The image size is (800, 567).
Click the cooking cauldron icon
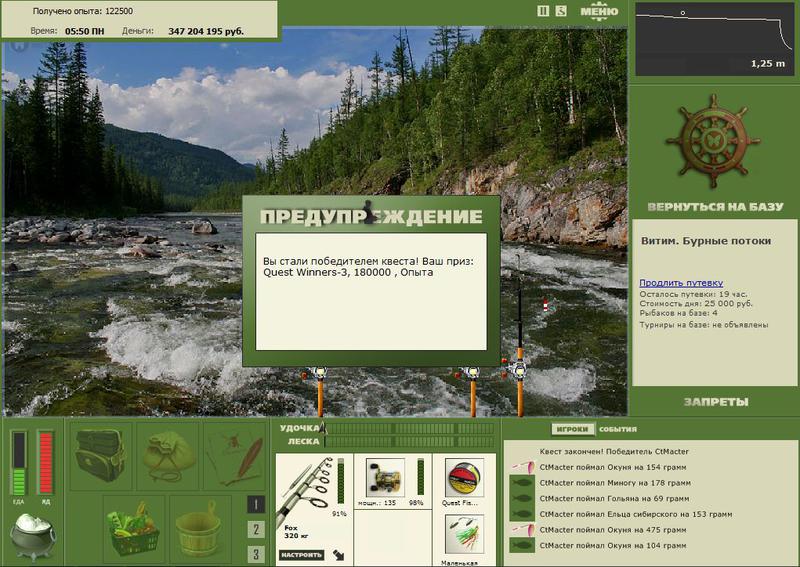click(x=33, y=537)
